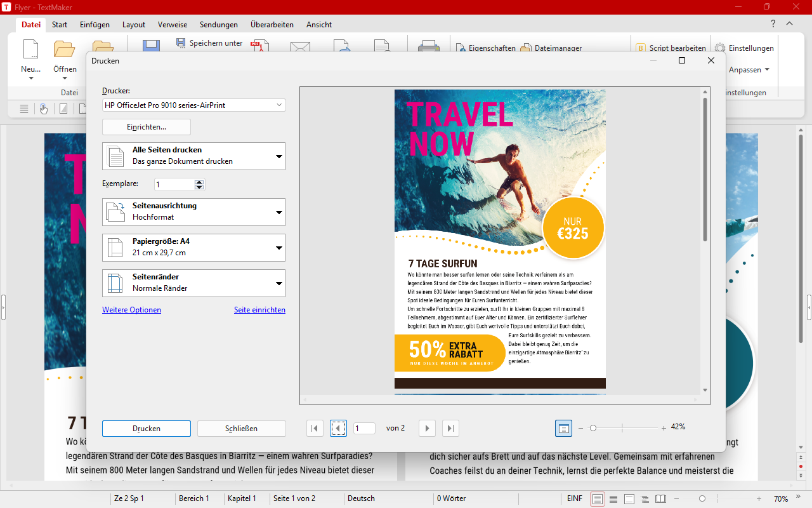Screen dimensions: 812x508
Task: Click status bar zoom in plus
Action: pos(759,499)
